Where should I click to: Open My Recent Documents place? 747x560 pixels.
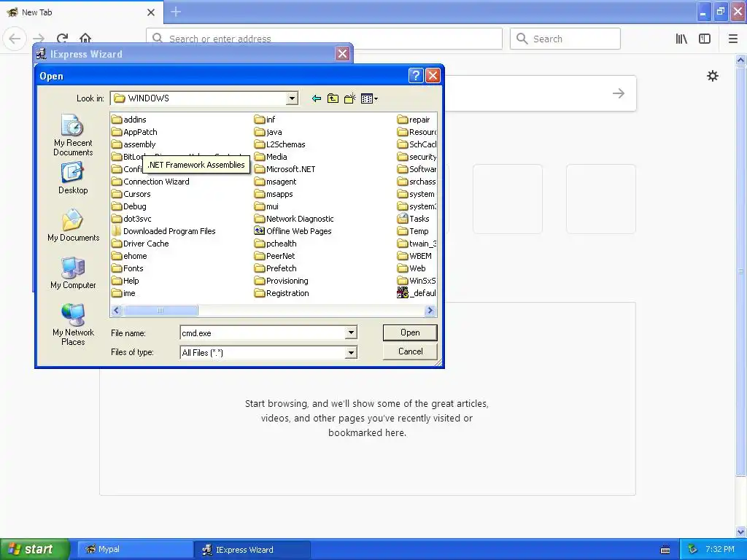73,135
